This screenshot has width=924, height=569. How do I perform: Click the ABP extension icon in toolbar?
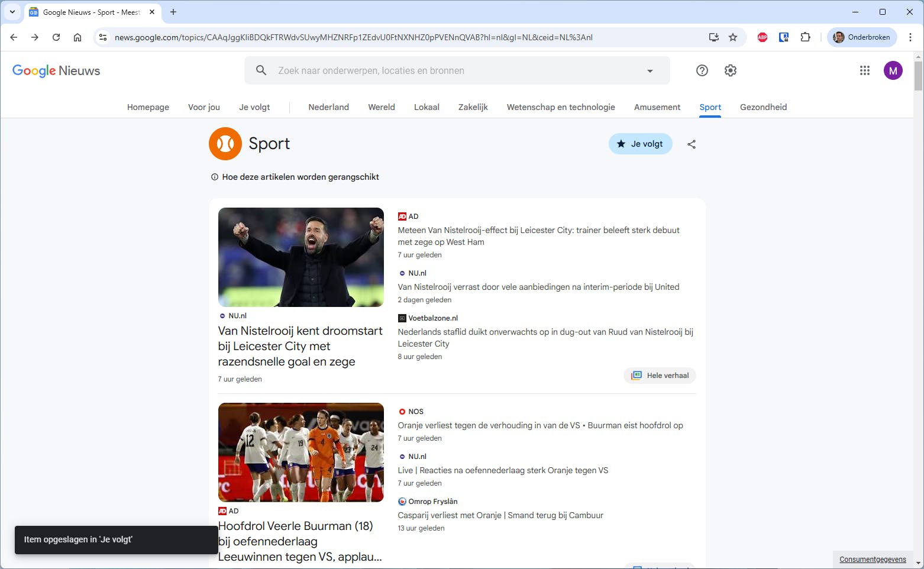tap(762, 37)
